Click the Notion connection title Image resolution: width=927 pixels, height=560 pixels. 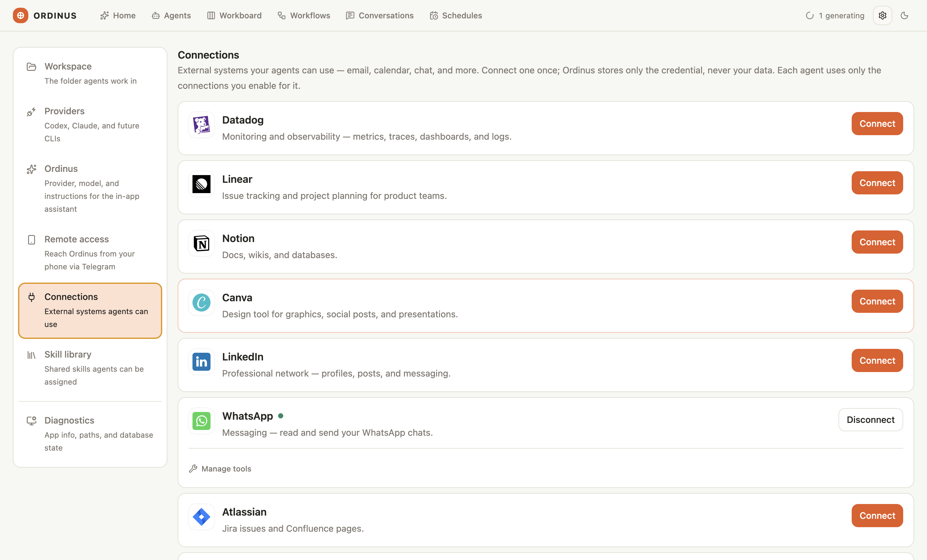click(x=238, y=238)
